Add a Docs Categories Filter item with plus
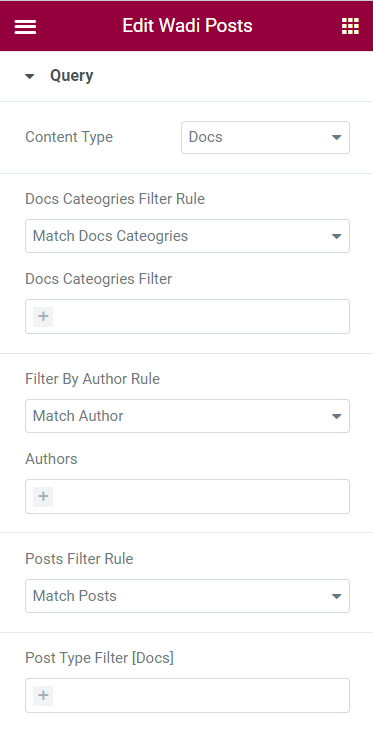Screen dimensions: 373x731 [x=43, y=317]
